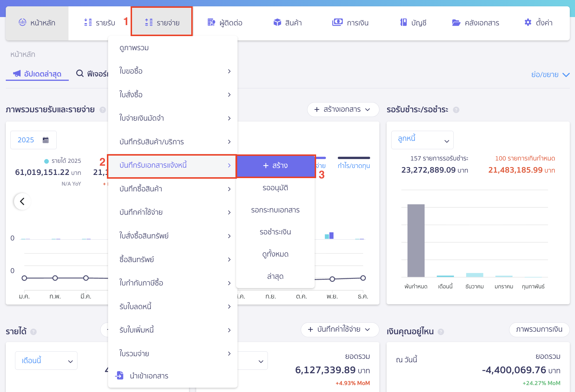Open the ลูกหนี้ dropdown
Screen dimensions: 575x392
point(422,140)
